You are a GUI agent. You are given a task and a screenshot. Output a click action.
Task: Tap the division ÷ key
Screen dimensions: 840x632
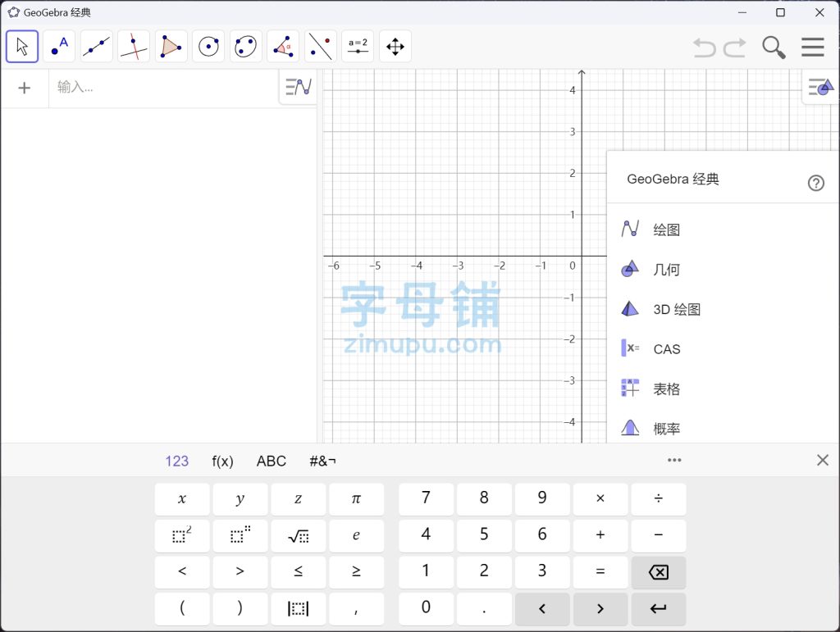point(659,499)
